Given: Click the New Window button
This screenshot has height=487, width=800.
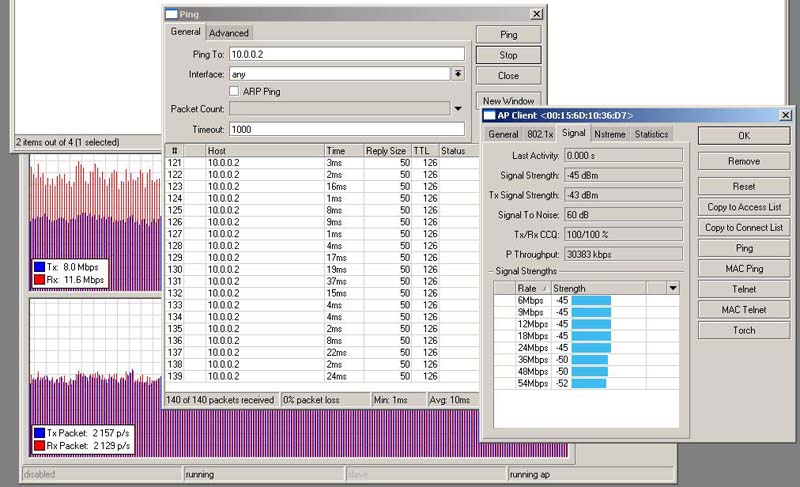Looking at the screenshot, I should 509,100.
